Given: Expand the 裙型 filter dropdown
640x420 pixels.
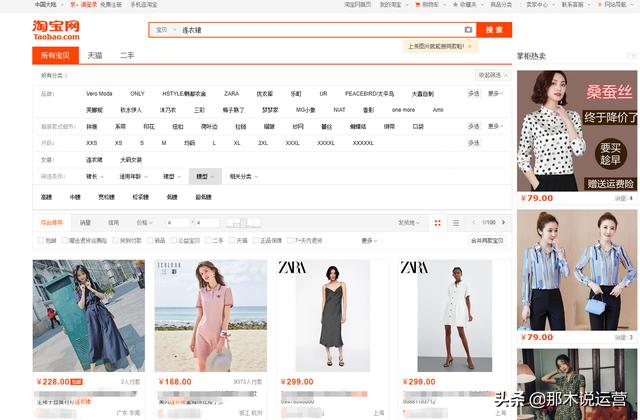Looking at the screenshot, I should coord(172,176).
